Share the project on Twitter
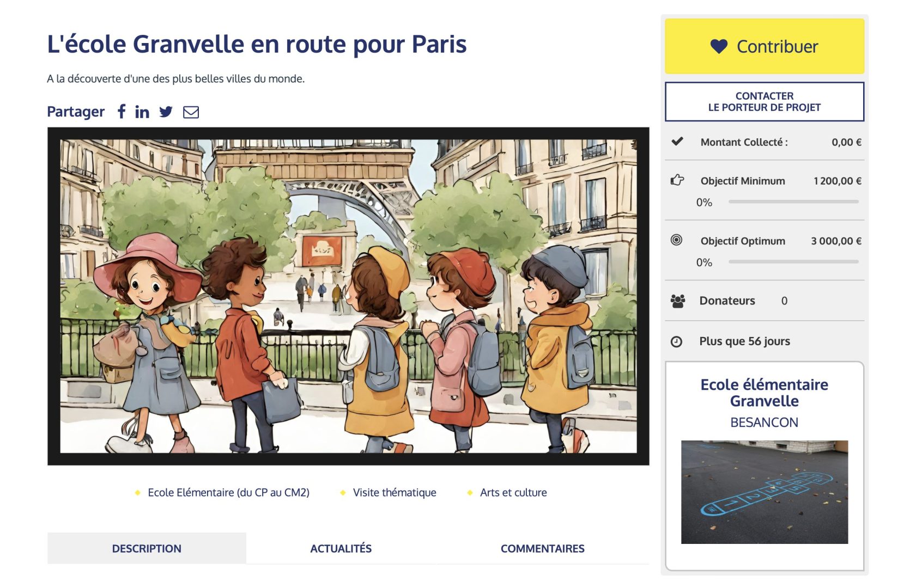 (x=166, y=112)
